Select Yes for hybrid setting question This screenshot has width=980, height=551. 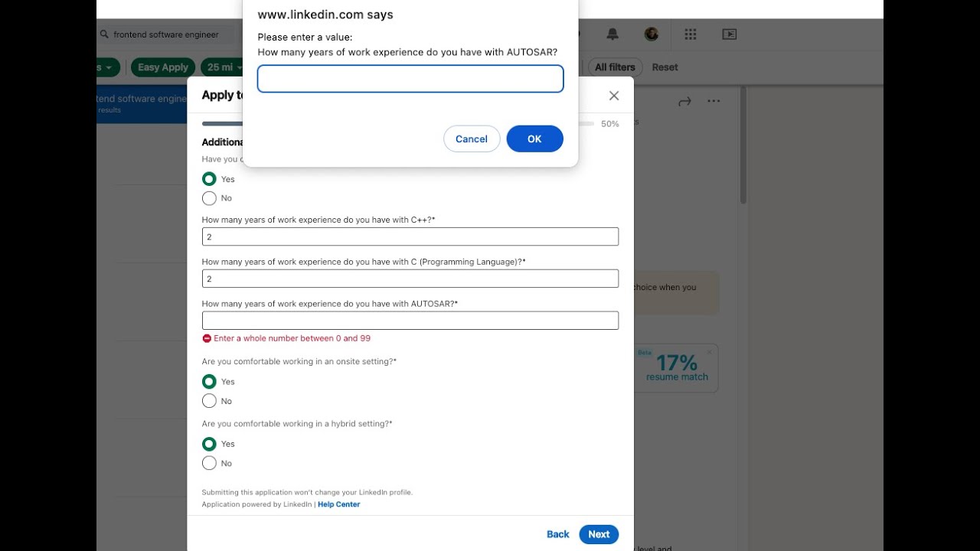coord(209,444)
